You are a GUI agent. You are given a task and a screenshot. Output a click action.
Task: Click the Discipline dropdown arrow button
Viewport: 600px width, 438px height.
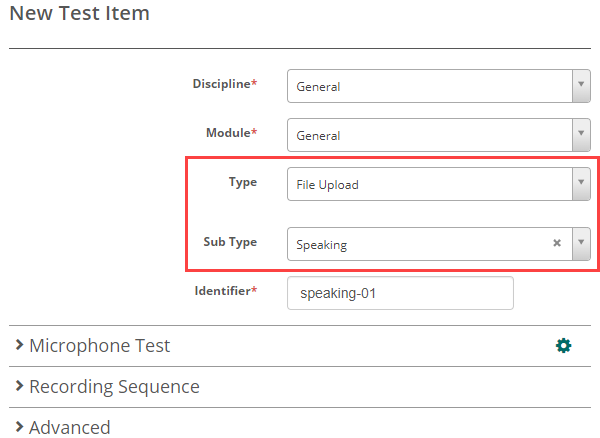580,86
